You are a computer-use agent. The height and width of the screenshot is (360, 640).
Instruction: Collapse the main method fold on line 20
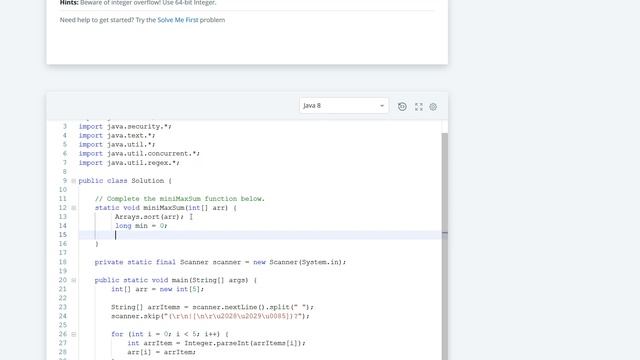(x=73, y=280)
